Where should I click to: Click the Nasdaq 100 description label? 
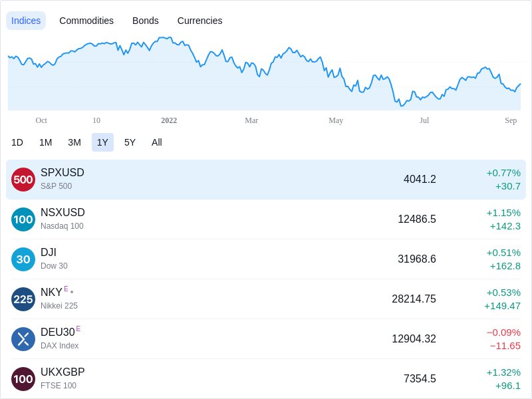point(62,226)
